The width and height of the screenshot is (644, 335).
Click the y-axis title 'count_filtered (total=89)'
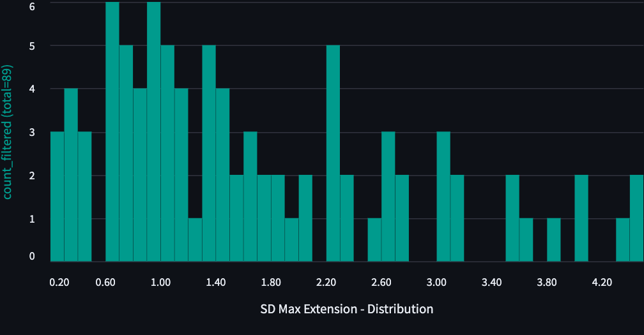pyautogui.click(x=7, y=132)
